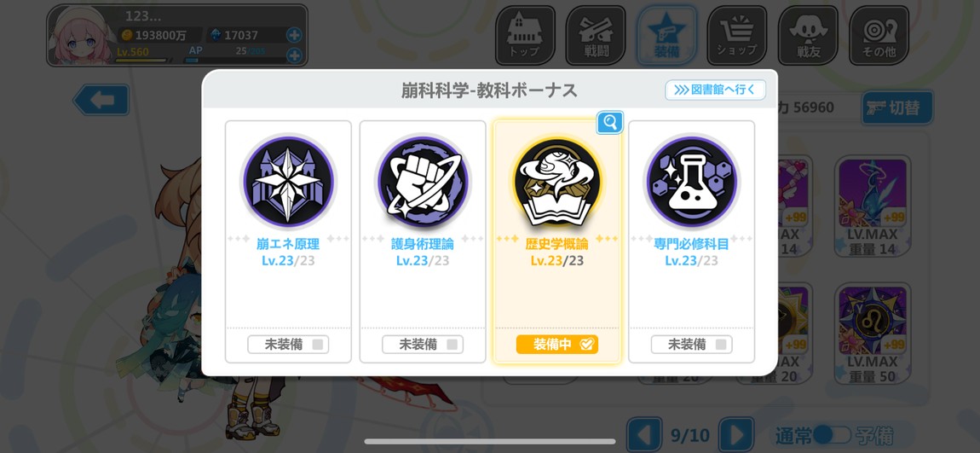Uncheck the 装備中 box for 歴史学概論
This screenshot has height=453, width=980.
click(556, 344)
